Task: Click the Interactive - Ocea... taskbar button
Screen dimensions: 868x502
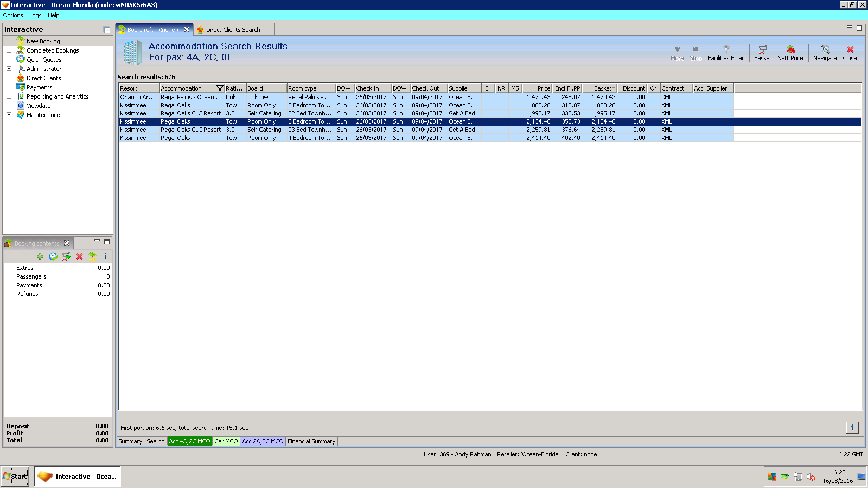Action: (x=78, y=477)
